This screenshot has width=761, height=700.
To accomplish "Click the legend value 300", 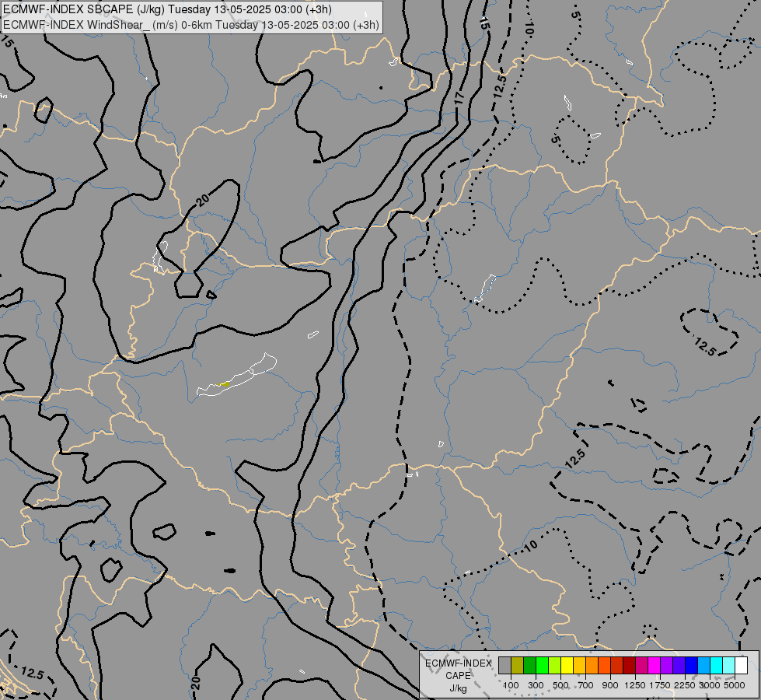I will pyautogui.click(x=536, y=685).
